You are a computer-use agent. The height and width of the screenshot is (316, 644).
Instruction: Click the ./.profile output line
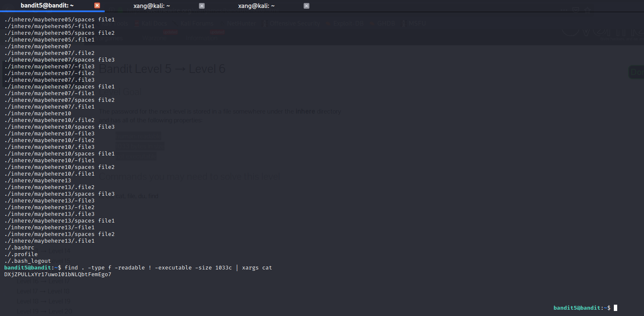click(x=21, y=254)
